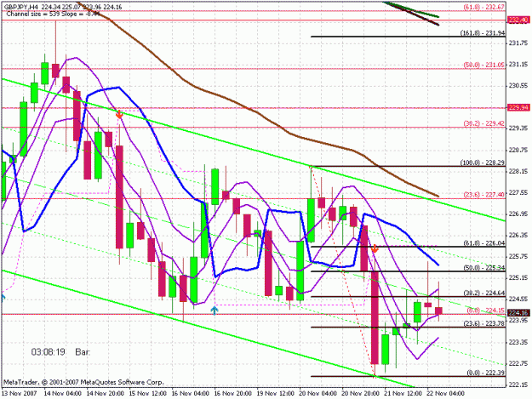The image size is (532, 399).
Task: Click the 224.55 price scale value
Action: [518, 299]
